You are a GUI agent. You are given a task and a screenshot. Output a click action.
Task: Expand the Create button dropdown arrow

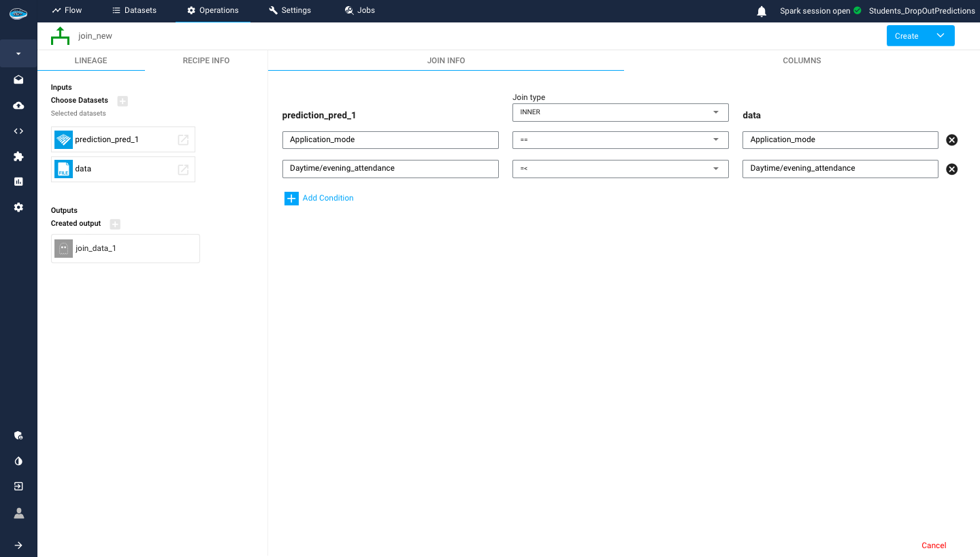click(x=940, y=36)
